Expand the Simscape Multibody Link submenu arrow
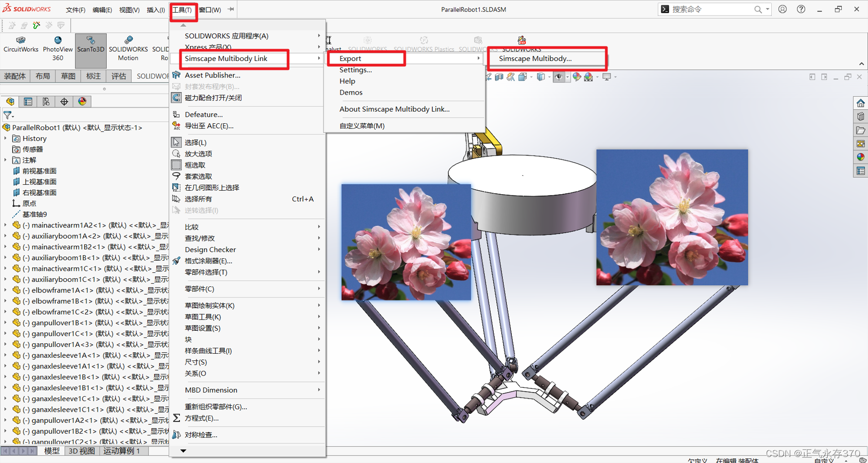The height and width of the screenshot is (463, 868). (318, 58)
